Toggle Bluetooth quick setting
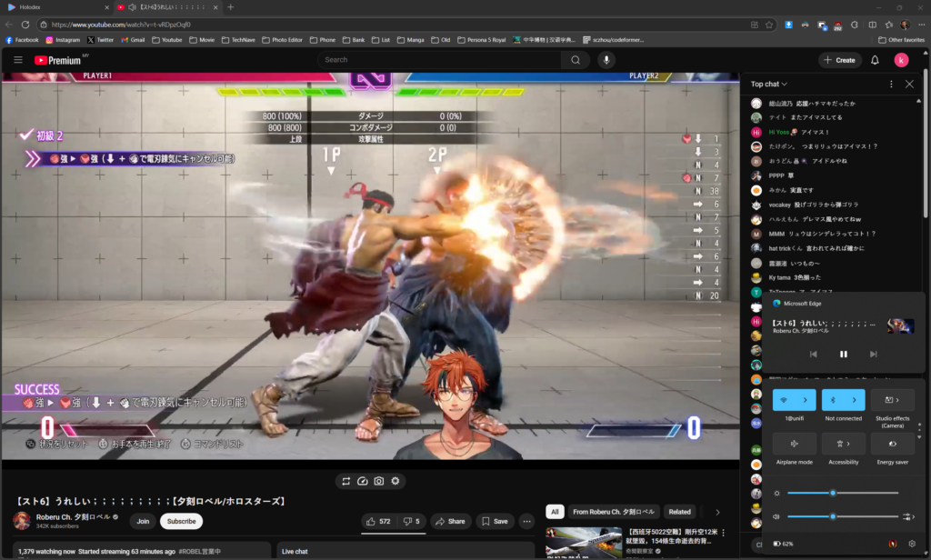Image resolution: width=931 pixels, height=560 pixels. point(833,400)
